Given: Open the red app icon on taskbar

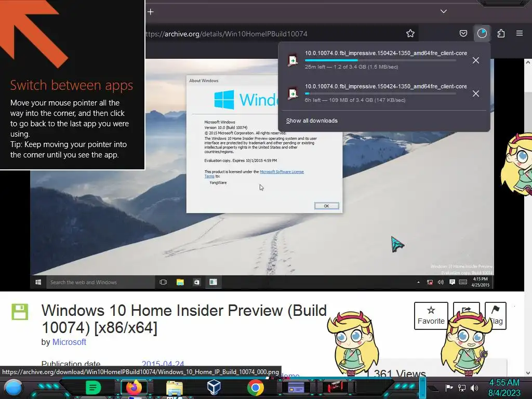Looking at the screenshot, I should pos(335,388).
